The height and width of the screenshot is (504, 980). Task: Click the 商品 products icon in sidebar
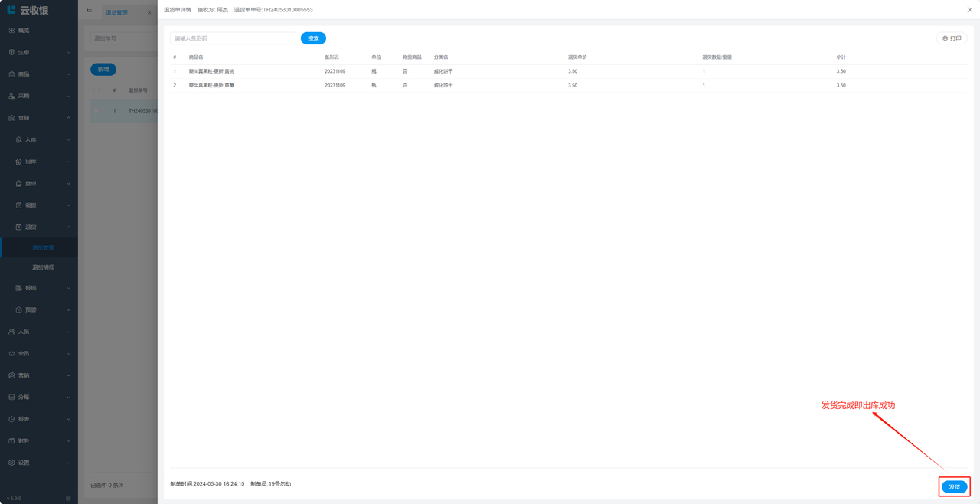click(11, 74)
